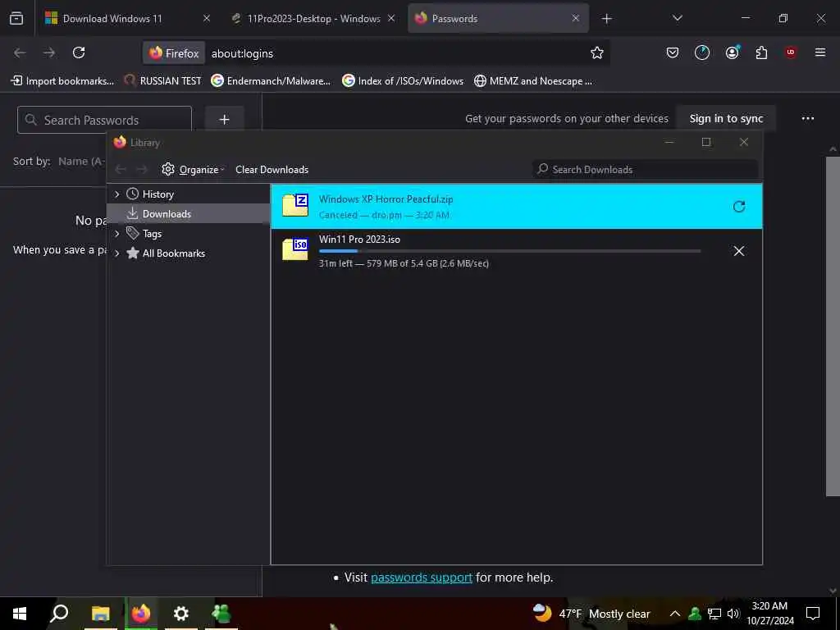Go forward in the Firefox toolbar
This screenshot has height=630, width=840.
[48, 52]
